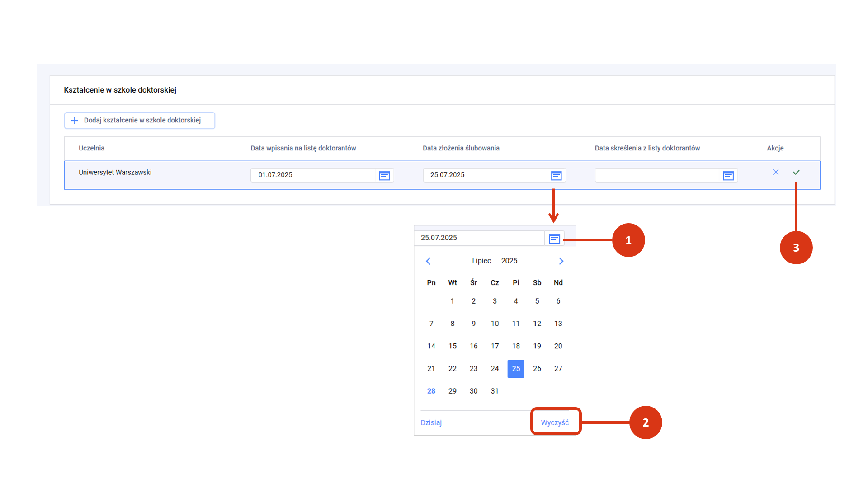Viewport: 868px width, 488px height.
Task: Click plus icon in Dodaj kształcenie button
Action: pos(75,121)
